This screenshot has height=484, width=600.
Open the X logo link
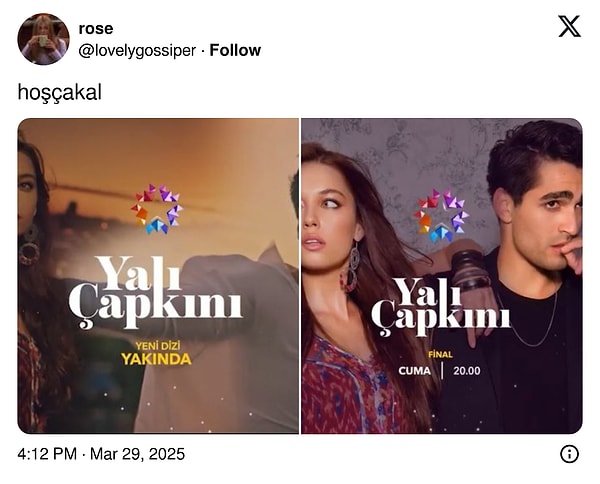click(569, 26)
